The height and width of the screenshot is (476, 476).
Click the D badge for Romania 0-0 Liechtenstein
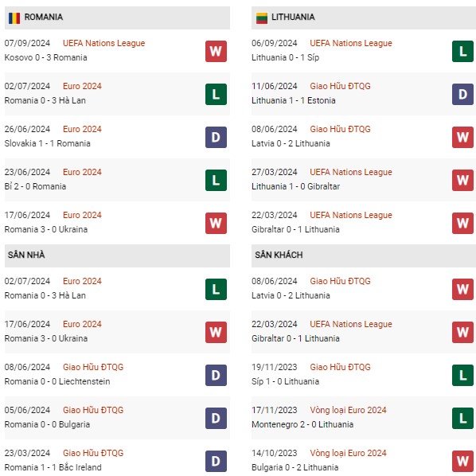coord(216,375)
